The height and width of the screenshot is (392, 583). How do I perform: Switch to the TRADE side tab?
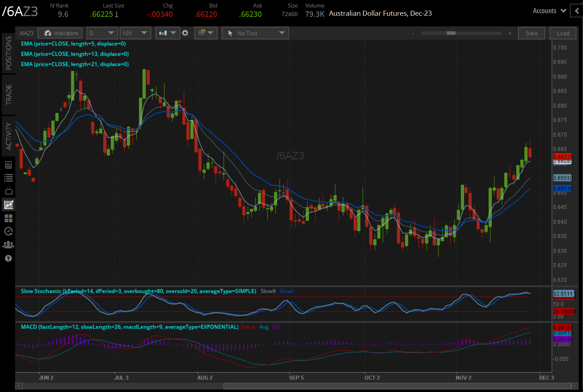point(9,95)
